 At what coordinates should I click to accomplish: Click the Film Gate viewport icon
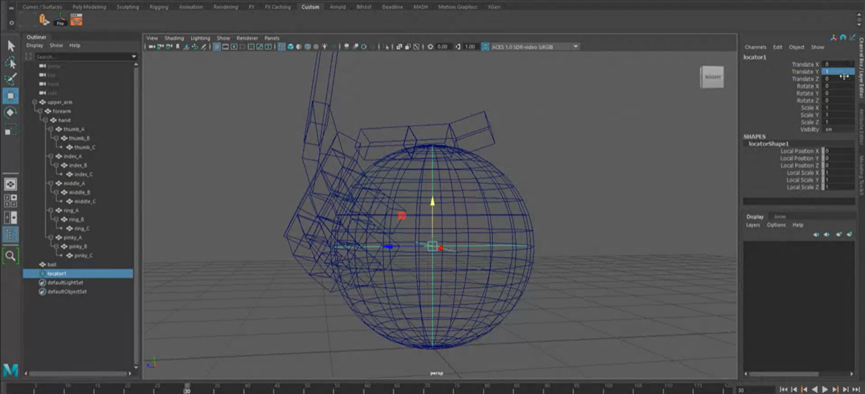225,47
